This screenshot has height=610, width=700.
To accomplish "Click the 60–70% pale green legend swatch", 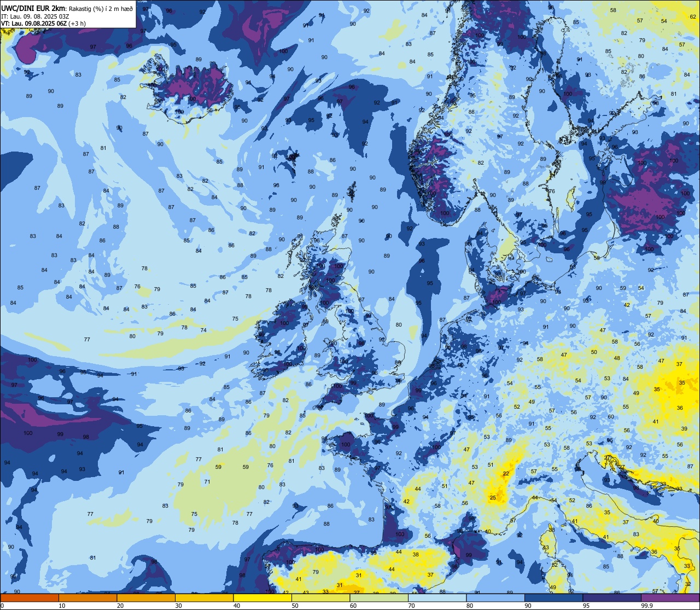I will pos(379,598).
